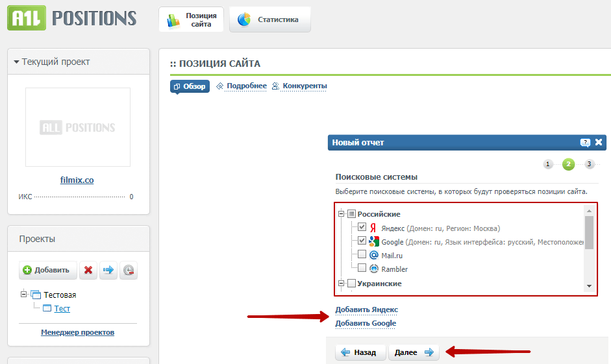
Task: Click the blue arrow move project icon
Action: pos(108,270)
